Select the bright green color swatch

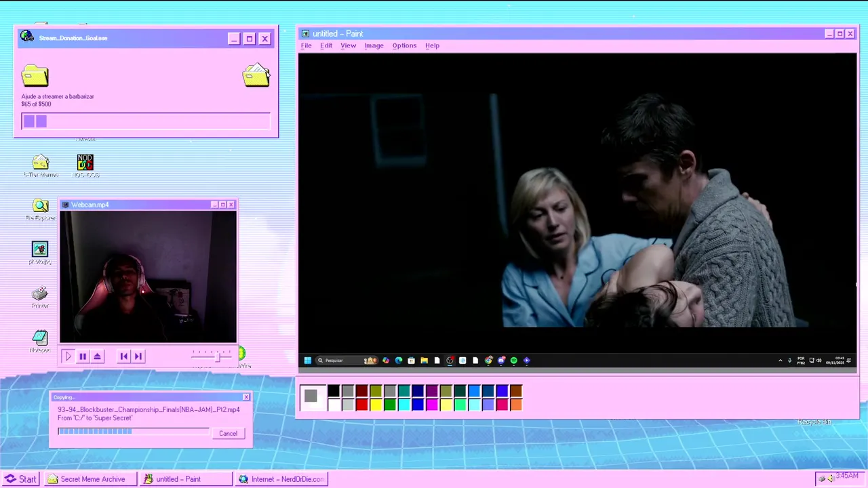tap(390, 405)
